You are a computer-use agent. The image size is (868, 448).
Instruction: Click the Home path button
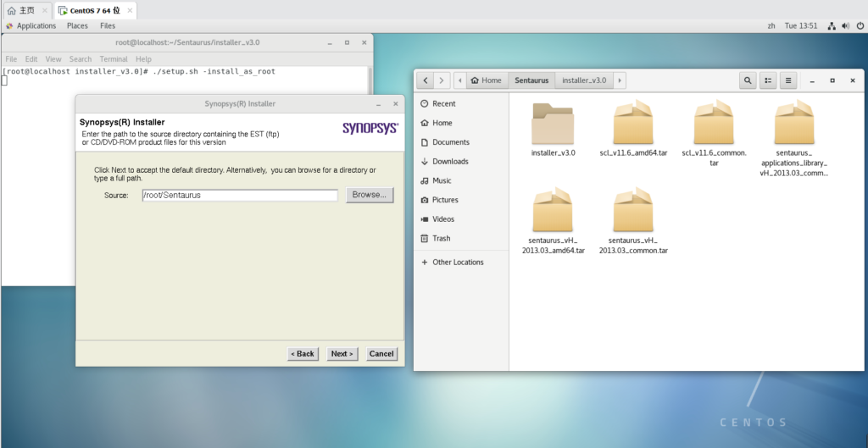(x=487, y=80)
